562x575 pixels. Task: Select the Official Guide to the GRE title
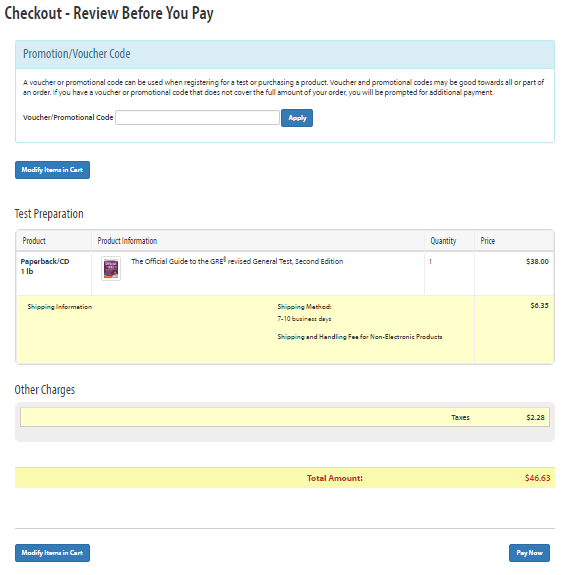click(237, 261)
